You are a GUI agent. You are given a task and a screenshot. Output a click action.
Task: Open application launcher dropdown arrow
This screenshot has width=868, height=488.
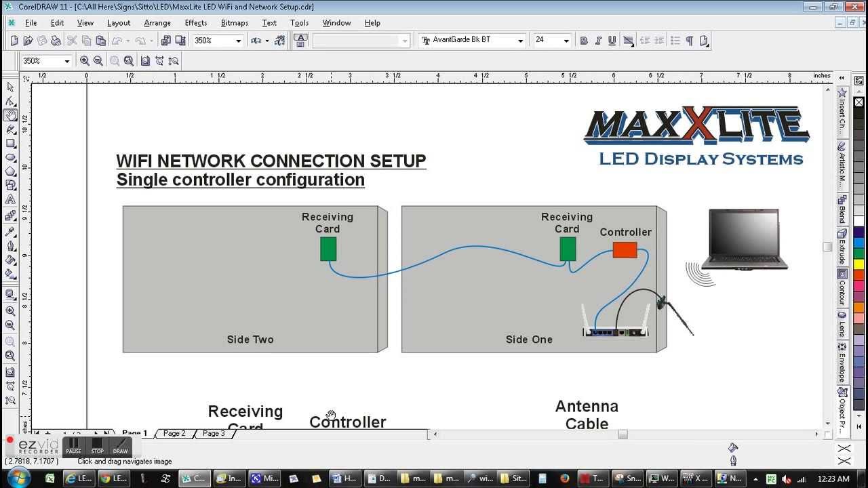click(267, 41)
